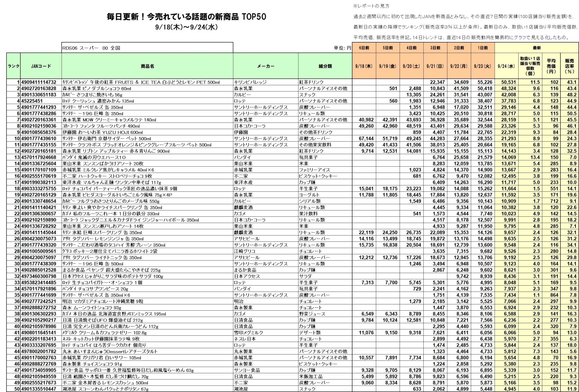Click the 販売店率(%) column header

click(569, 66)
